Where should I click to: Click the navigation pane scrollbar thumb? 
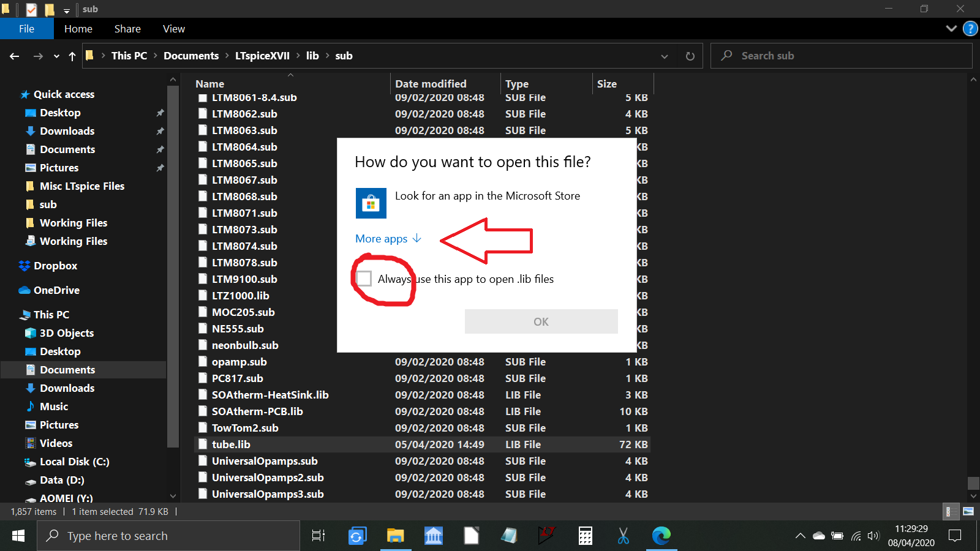pos(173,266)
